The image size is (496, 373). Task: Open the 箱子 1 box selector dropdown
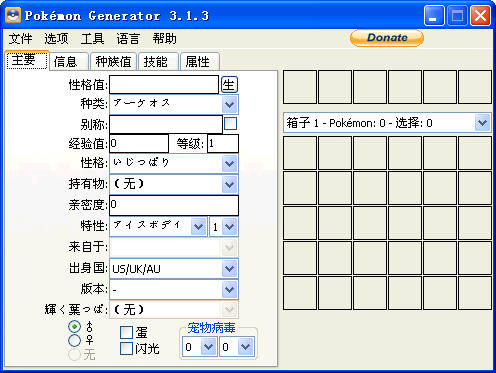(482, 123)
